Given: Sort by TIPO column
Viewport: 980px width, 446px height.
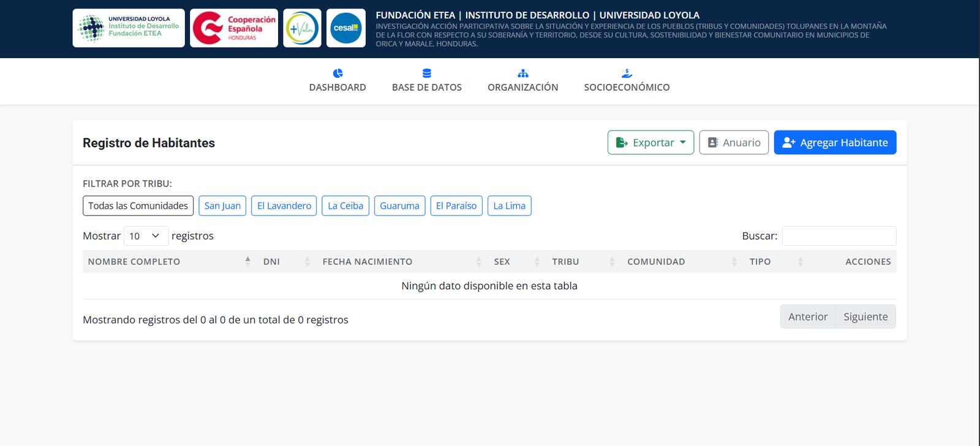Looking at the screenshot, I should point(777,262).
